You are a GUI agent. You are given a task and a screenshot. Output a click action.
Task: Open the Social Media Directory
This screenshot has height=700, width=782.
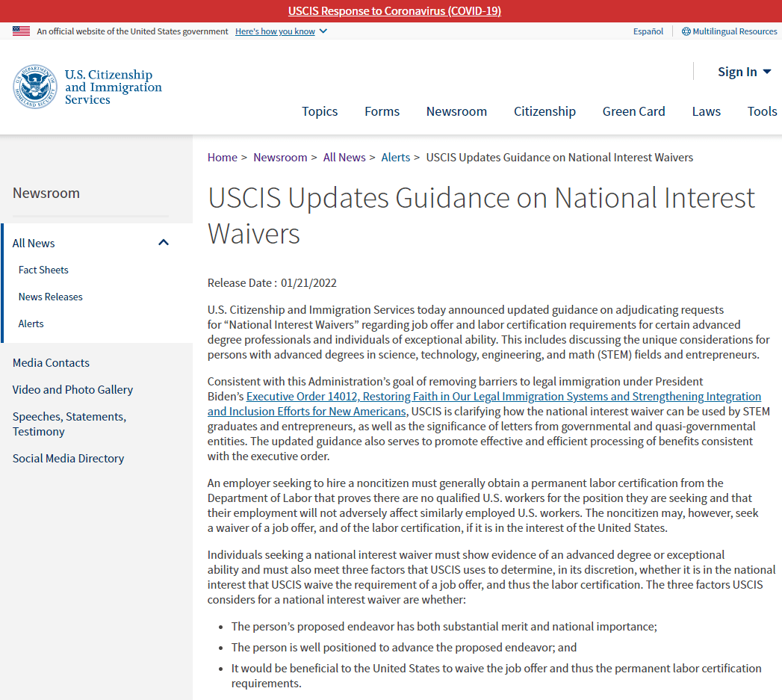click(68, 459)
